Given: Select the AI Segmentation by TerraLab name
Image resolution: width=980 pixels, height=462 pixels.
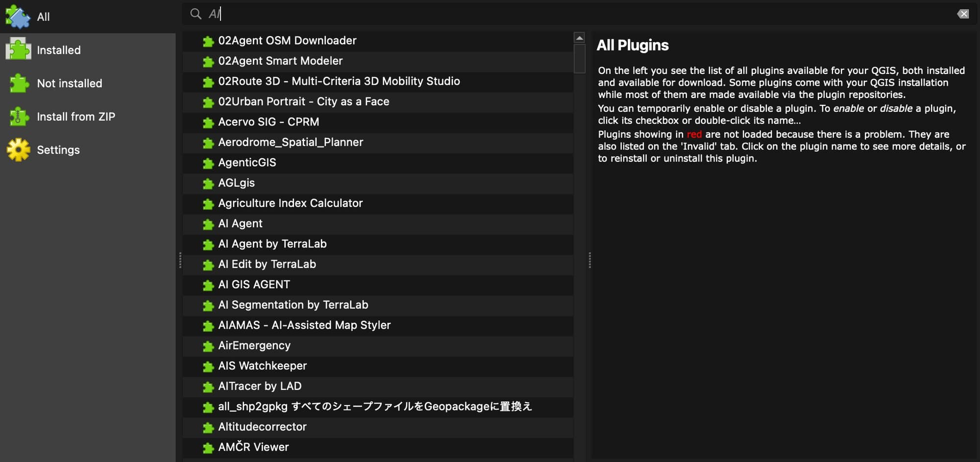Looking at the screenshot, I should [293, 305].
